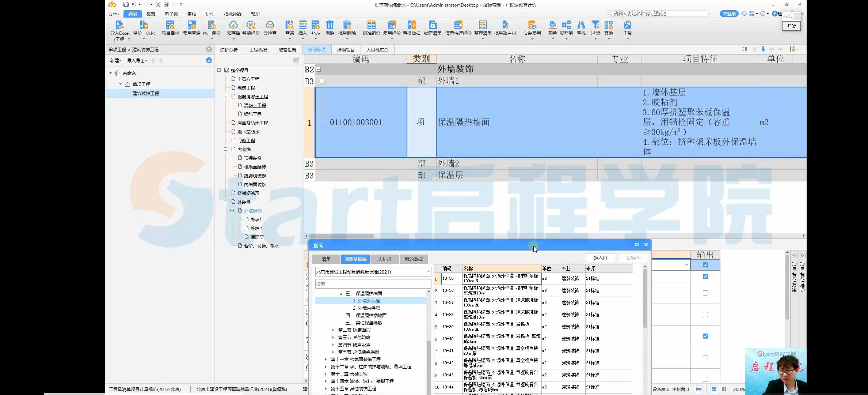Collapse the 内装饰 tree node
Image resolution: width=868 pixels, height=395 pixels.
[x=225, y=149]
